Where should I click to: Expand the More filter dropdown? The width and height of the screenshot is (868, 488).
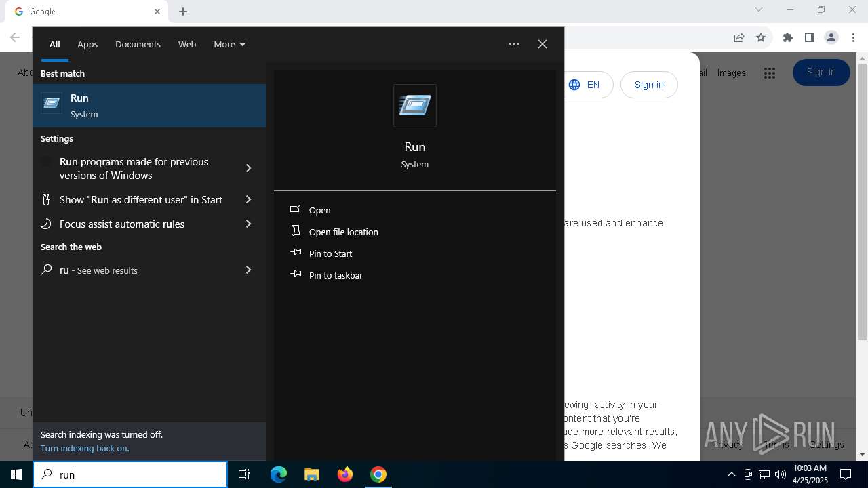pyautogui.click(x=230, y=44)
